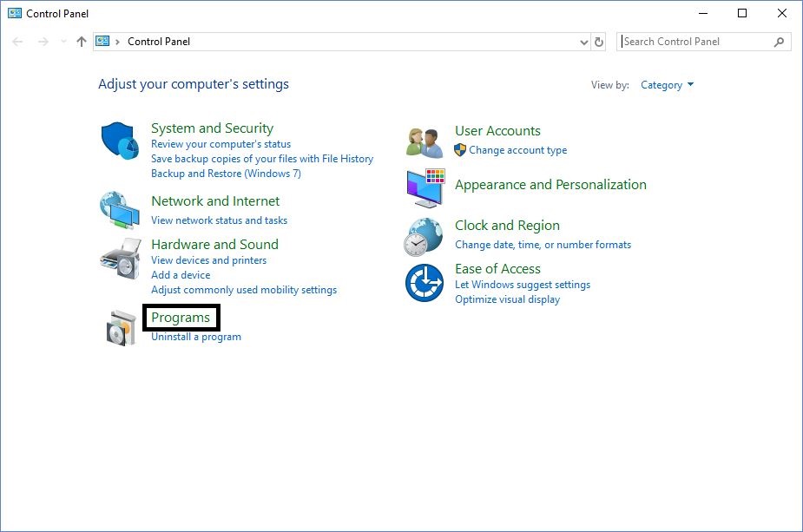This screenshot has height=532, width=803.
Task: Open Uninstall a program
Action: tap(196, 336)
